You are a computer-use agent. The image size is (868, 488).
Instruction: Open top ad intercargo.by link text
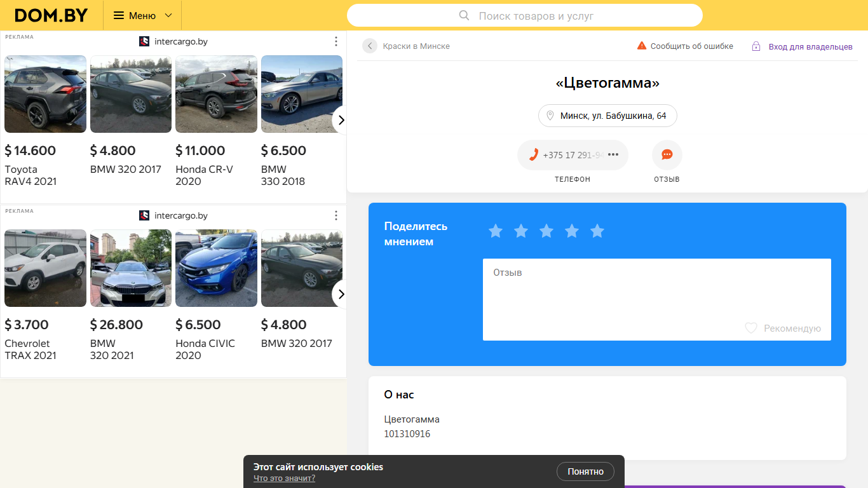tap(181, 41)
